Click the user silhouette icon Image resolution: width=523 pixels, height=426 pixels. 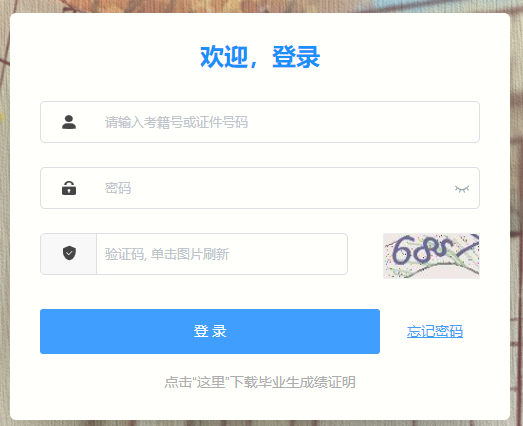coord(69,122)
